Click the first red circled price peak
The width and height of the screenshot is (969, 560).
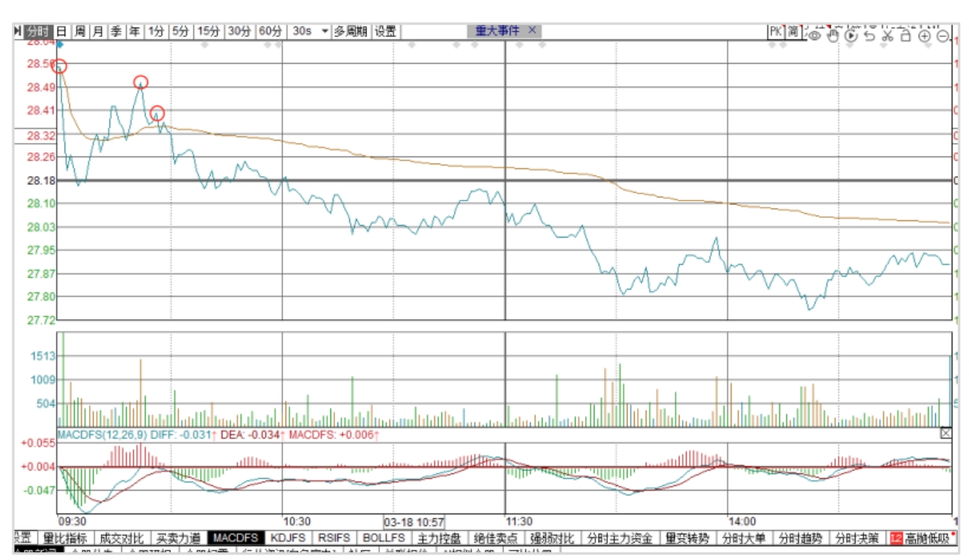click(x=59, y=66)
